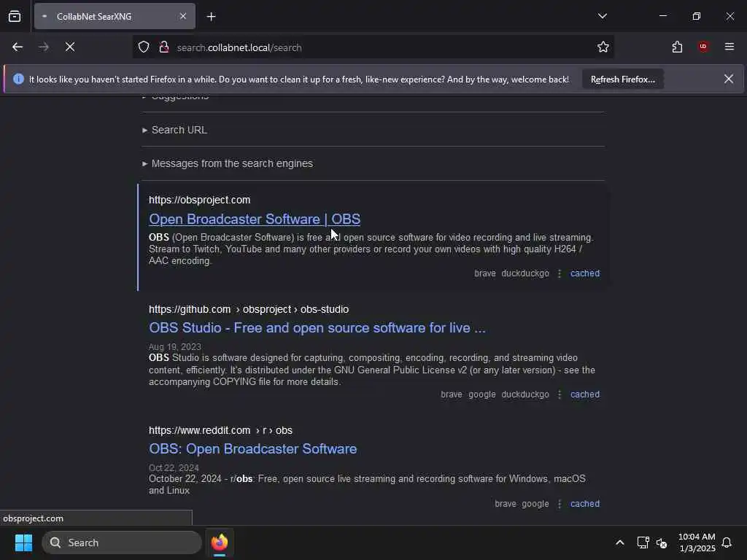Viewport: 747px width, 560px height.
Task: Click the Windows Start button
Action: click(x=23, y=542)
